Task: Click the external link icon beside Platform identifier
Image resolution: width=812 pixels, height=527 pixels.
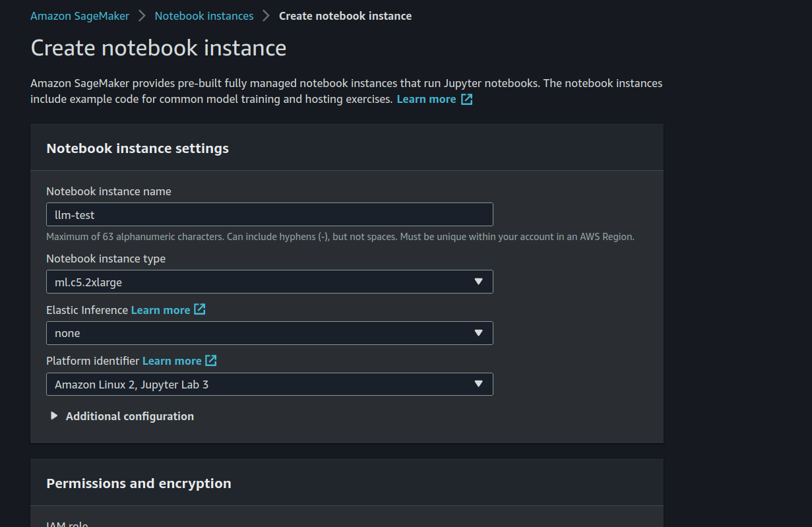Action: [x=211, y=361]
